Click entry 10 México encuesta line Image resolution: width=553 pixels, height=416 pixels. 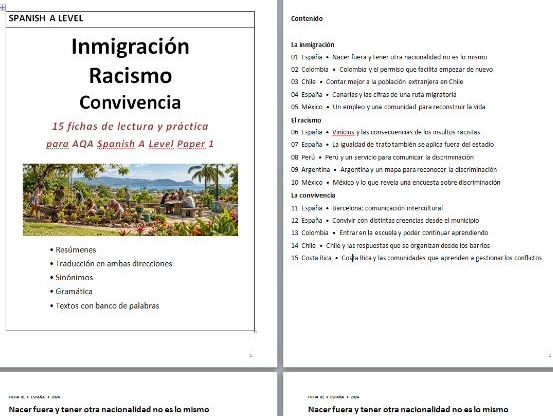point(396,183)
